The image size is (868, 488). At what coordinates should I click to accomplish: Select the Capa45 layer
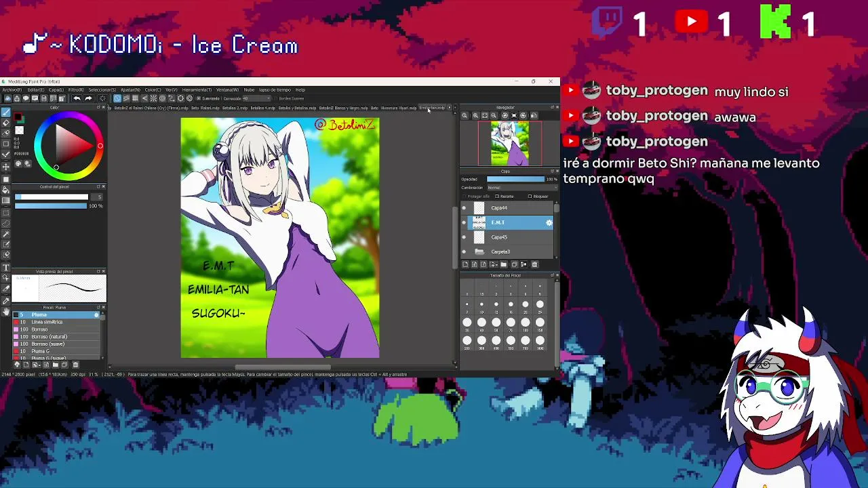coord(507,237)
